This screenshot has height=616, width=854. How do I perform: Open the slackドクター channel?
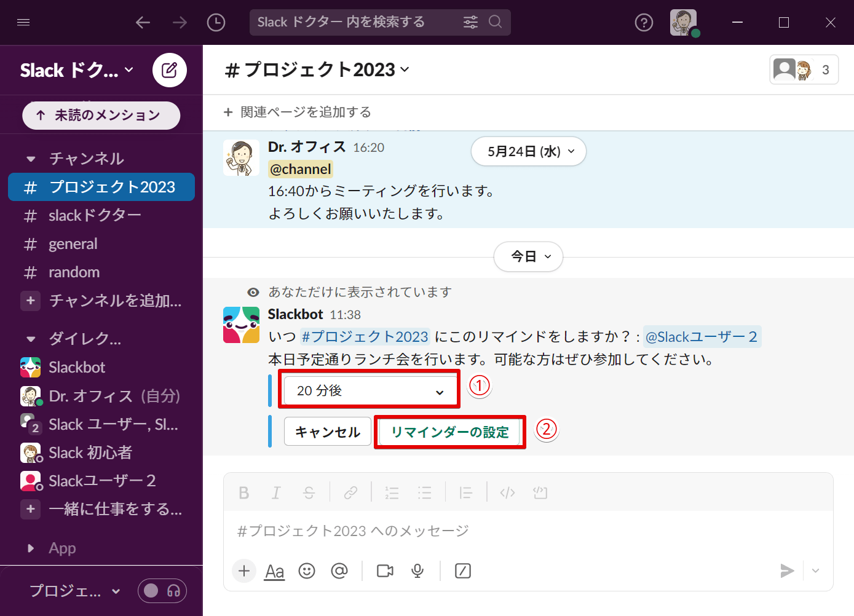coord(101,216)
